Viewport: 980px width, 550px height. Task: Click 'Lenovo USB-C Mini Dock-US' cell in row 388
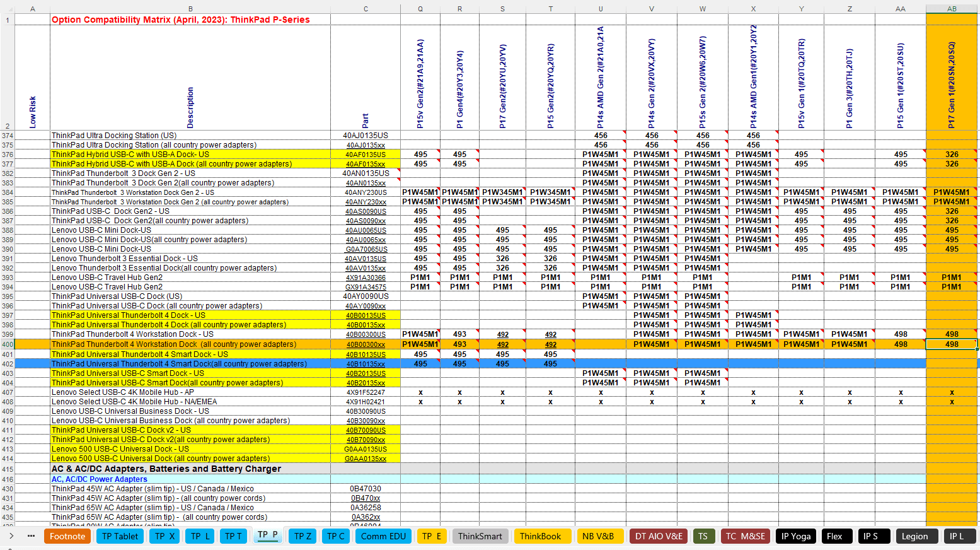pyautogui.click(x=190, y=230)
